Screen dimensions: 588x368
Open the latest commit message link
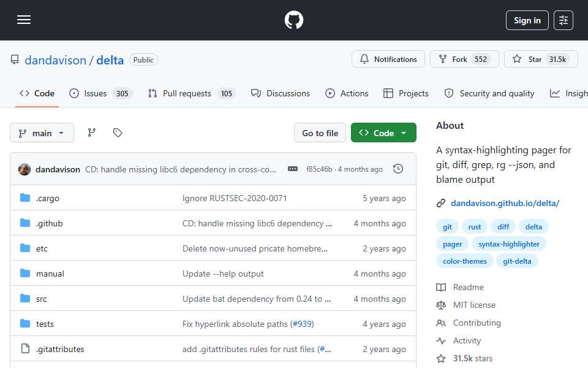[x=180, y=169]
